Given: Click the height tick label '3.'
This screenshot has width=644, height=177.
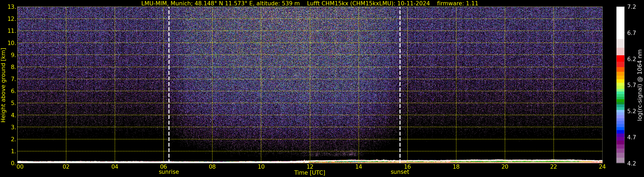Looking at the screenshot, I should click(13, 127).
